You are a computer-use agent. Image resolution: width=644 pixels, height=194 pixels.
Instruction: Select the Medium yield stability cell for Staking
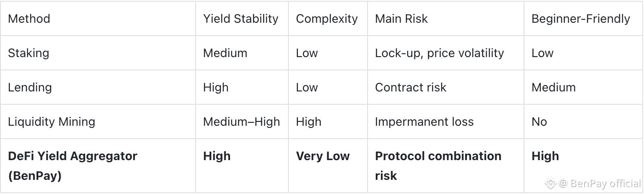(225, 53)
